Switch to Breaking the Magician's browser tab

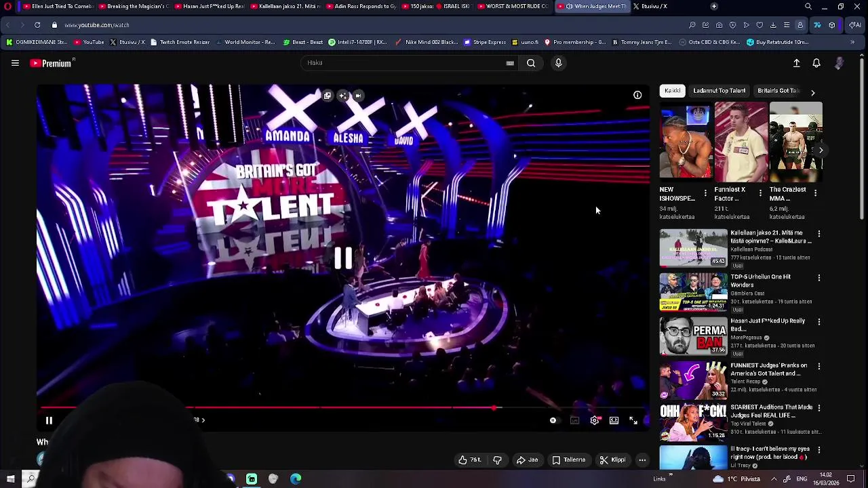pos(134,6)
